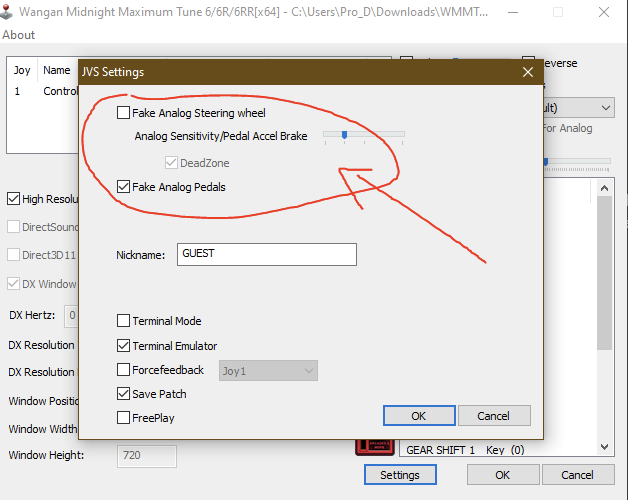Confirm JVS Settings with OK
This screenshot has width=628, height=500.
pos(419,415)
